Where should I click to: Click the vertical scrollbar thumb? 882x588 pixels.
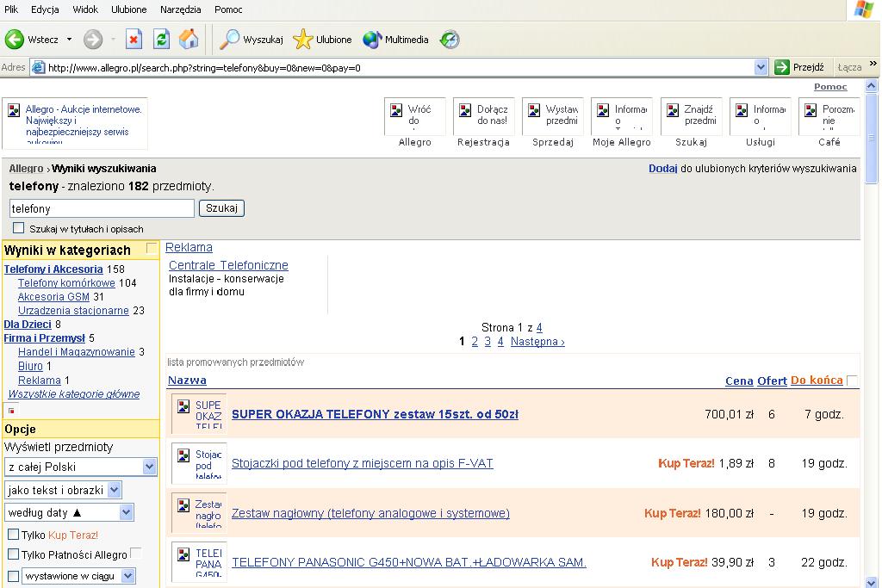pyautogui.click(x=871, y=139)
